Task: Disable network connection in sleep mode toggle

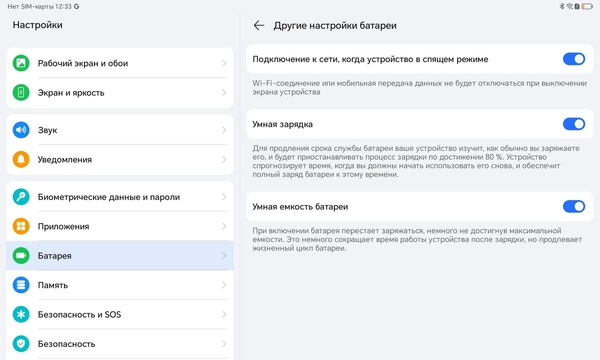Action: point(574,59)
